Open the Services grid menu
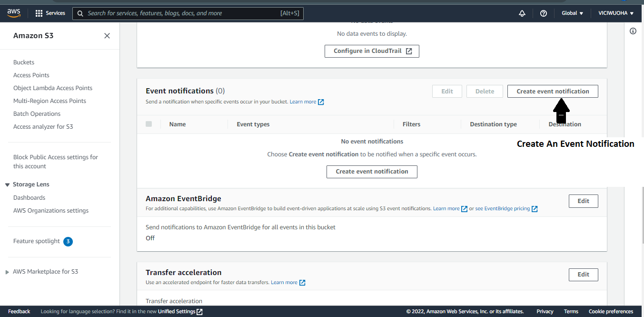644x317 pixels. (50, 13)
